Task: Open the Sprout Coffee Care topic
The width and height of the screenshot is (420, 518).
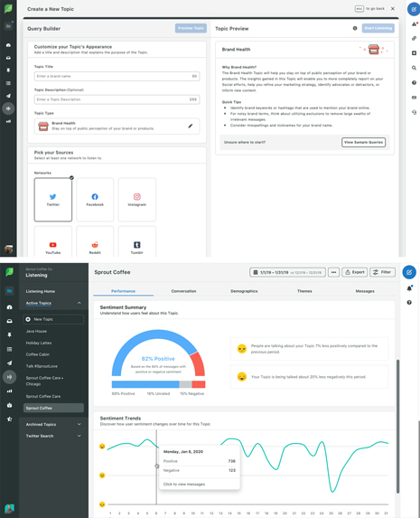Action: [43, 396]
